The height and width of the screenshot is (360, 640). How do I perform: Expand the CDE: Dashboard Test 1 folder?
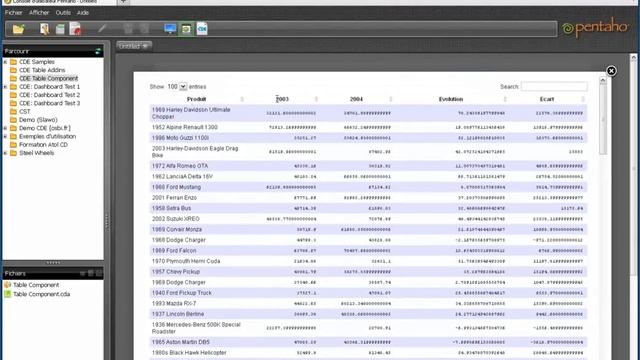pos(5,87)
